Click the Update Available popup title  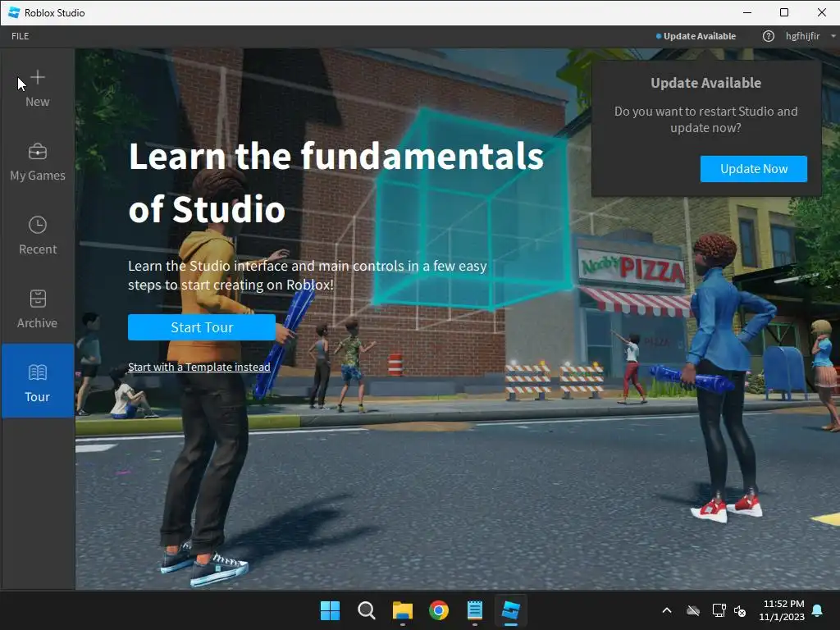pos(706,83)
